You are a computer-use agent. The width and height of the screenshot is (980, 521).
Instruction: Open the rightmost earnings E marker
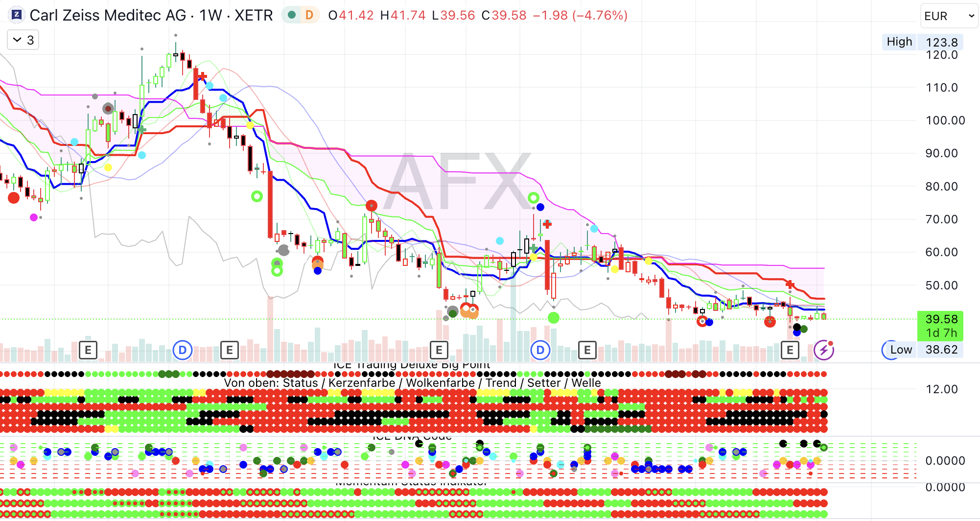point(790,350)
